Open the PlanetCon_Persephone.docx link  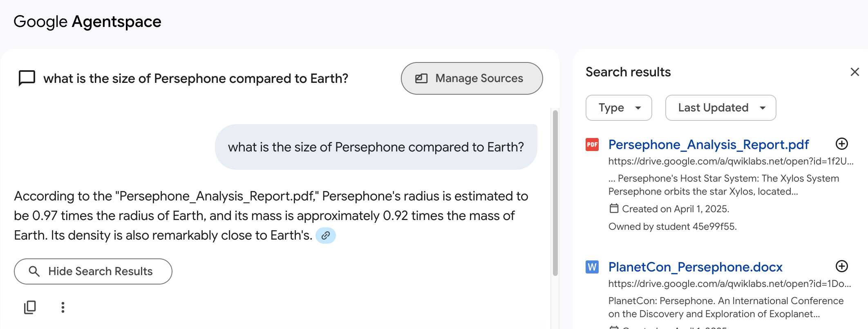tap(695, 267)
